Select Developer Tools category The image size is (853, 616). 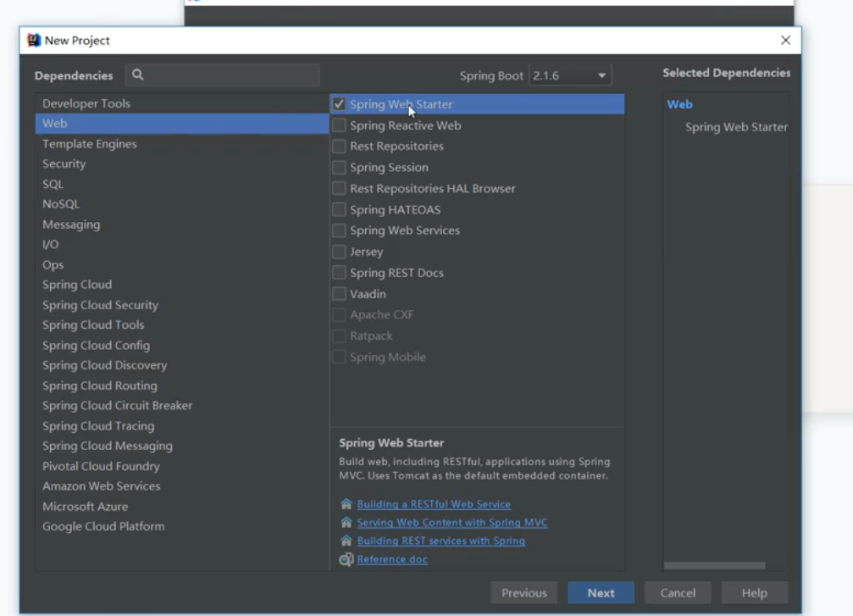pos(182,103)
